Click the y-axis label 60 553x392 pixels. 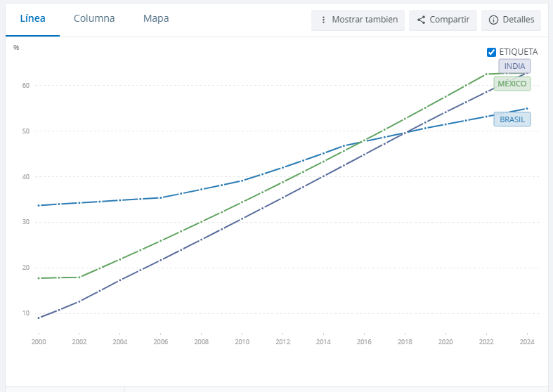(26, 85)
